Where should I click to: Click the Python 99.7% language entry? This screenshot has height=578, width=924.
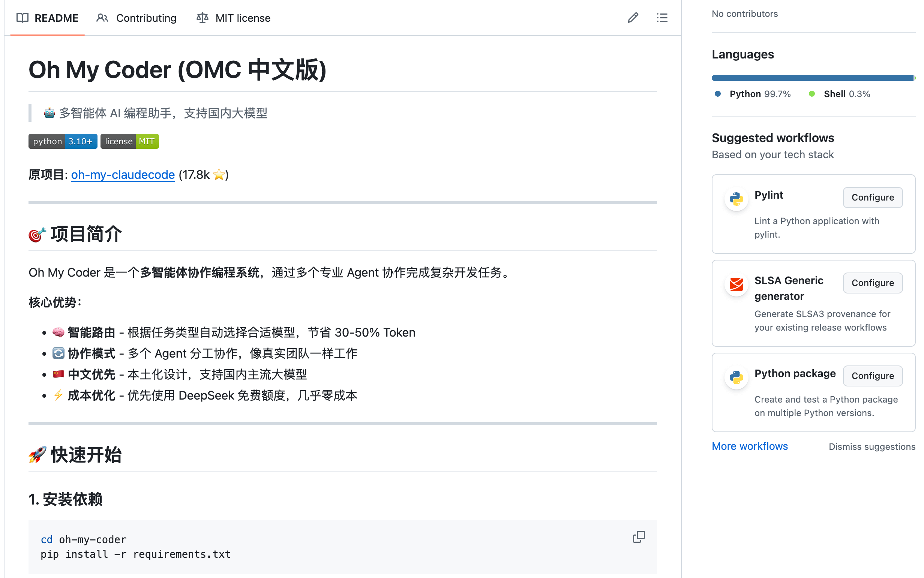[x=752, y=94]
